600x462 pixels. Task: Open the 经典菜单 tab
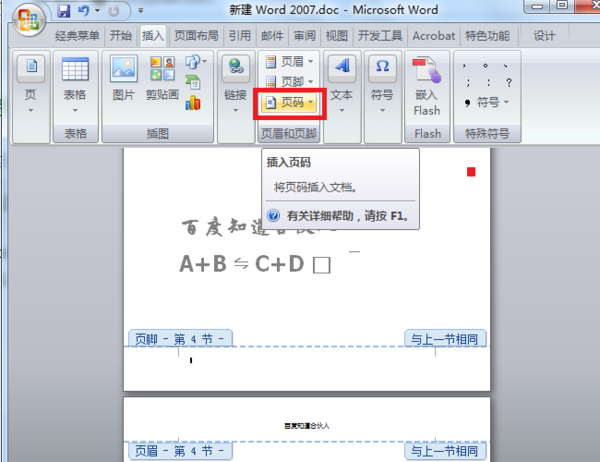[77, 36]
